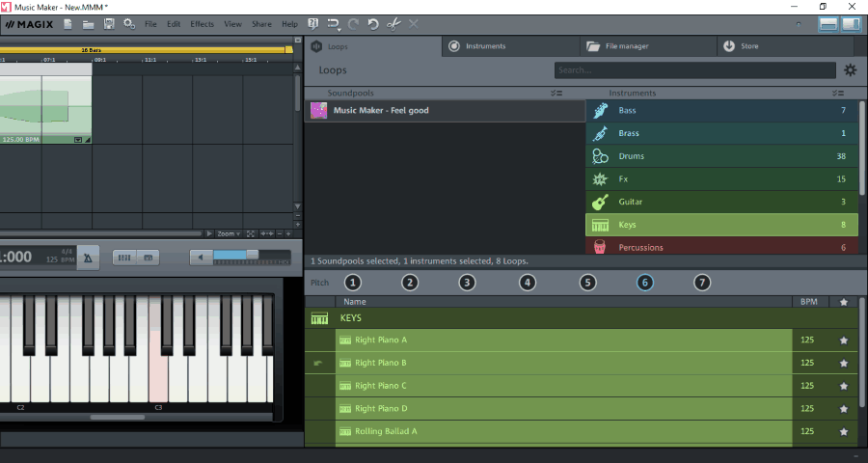Select the Fx instrument category
The image size is (868, 463).
[721, 178]
